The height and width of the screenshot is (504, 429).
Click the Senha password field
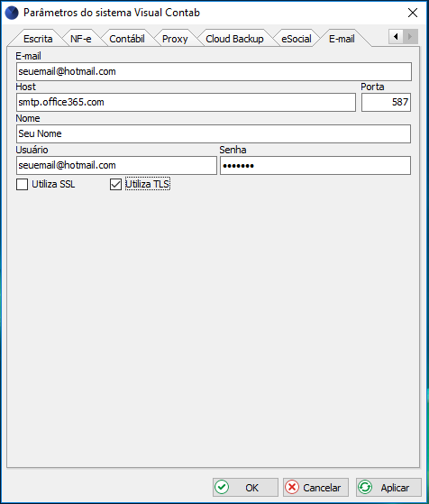315,166
